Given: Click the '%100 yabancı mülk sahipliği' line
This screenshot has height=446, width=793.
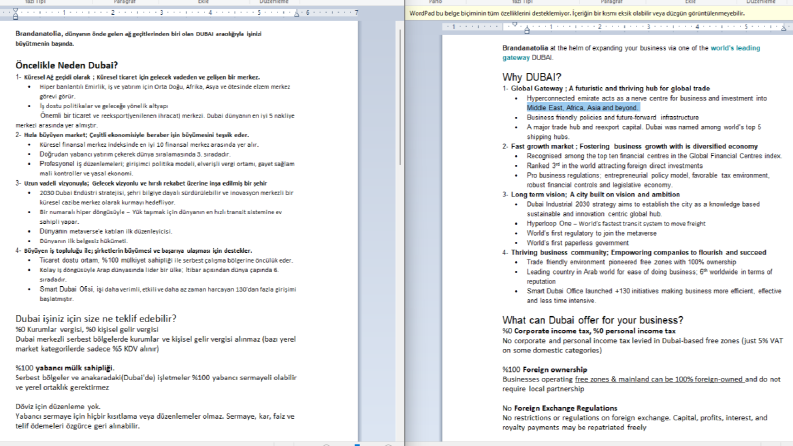Looking at the screenshot, I should 65,368.
